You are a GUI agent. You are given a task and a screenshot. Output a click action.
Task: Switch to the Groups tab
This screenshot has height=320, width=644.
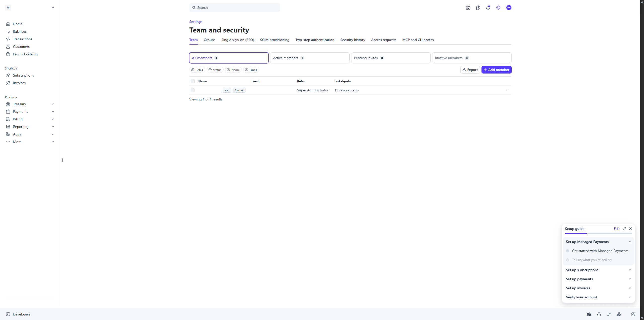tap(209, 40)
